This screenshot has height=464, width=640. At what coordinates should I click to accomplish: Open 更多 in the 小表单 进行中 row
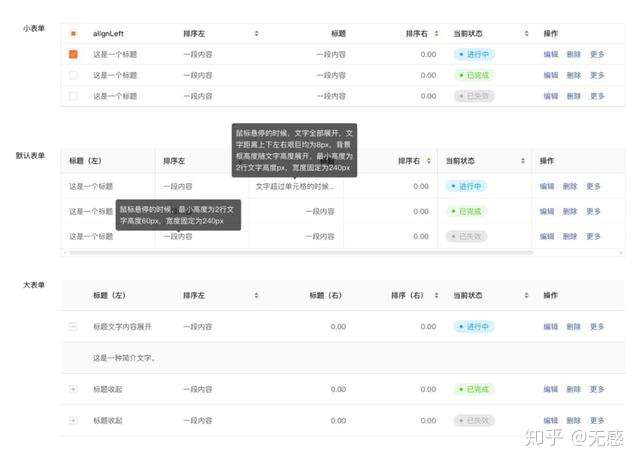[597, 54]
